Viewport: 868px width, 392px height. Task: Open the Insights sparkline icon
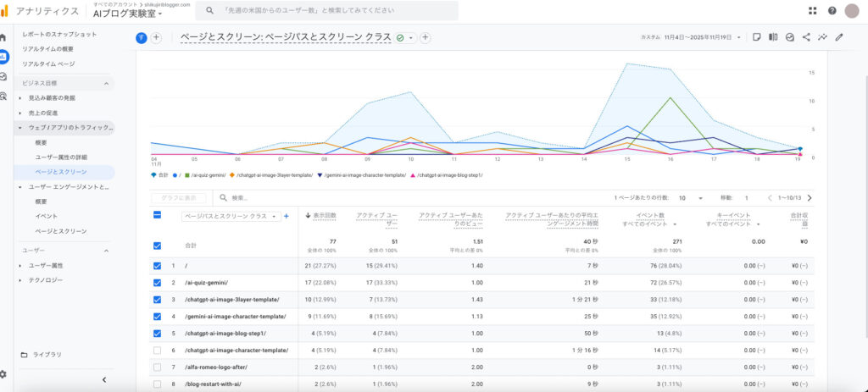[x=822, y=37]
